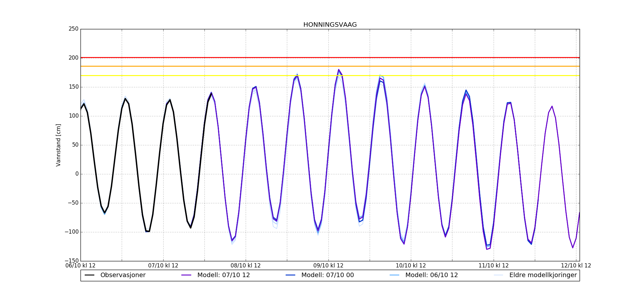The height and width of the screenshot is (290, 644).
Task: Click the 08/10 kl 12 x-axis tick label
Action: point(246,266)
